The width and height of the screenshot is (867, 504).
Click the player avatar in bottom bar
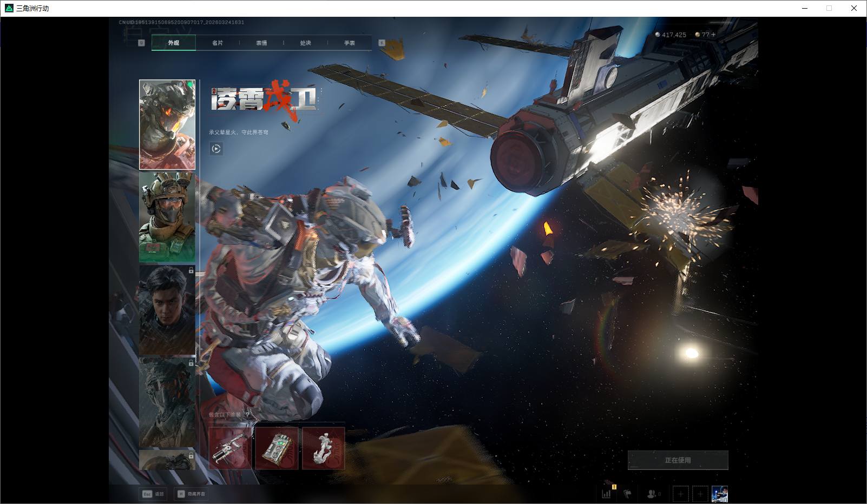click(719, 494)
